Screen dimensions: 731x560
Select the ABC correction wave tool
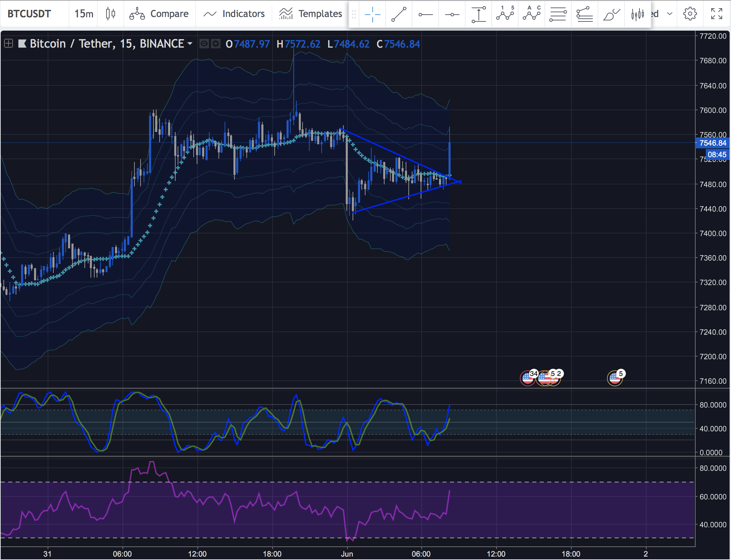pyautogui.click(x=532, y=14)
